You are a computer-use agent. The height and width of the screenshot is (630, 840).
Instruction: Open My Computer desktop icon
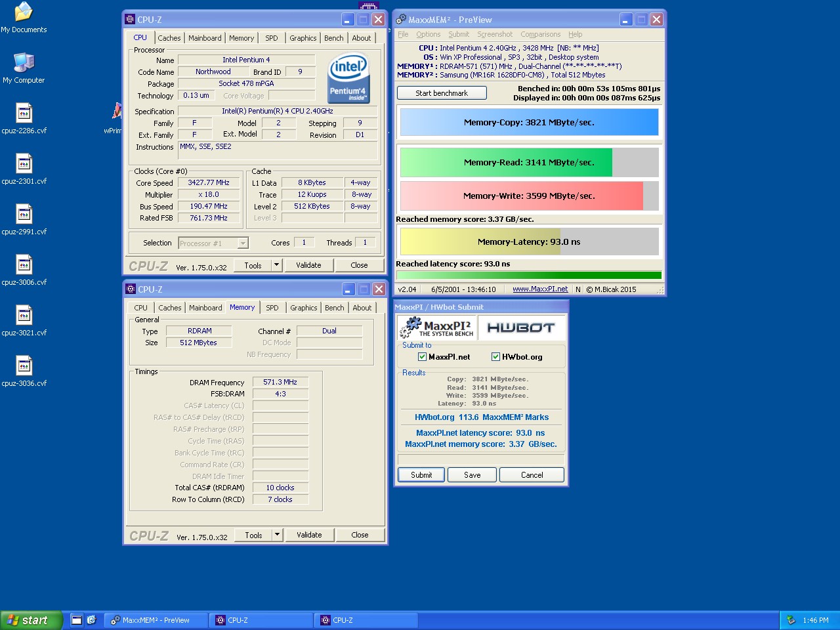tap(24, 68)
